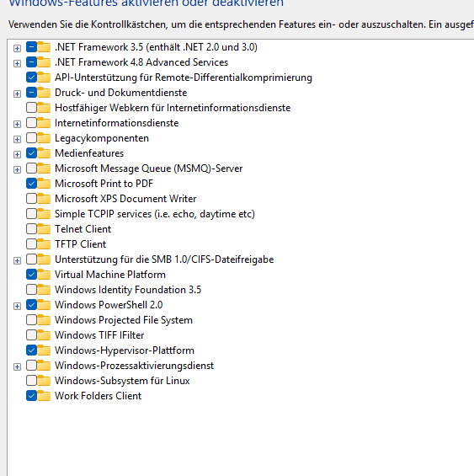474x476 pixels.
Task: Uncheck the Medienfeatures checkbox
Action: coord(31,153)
